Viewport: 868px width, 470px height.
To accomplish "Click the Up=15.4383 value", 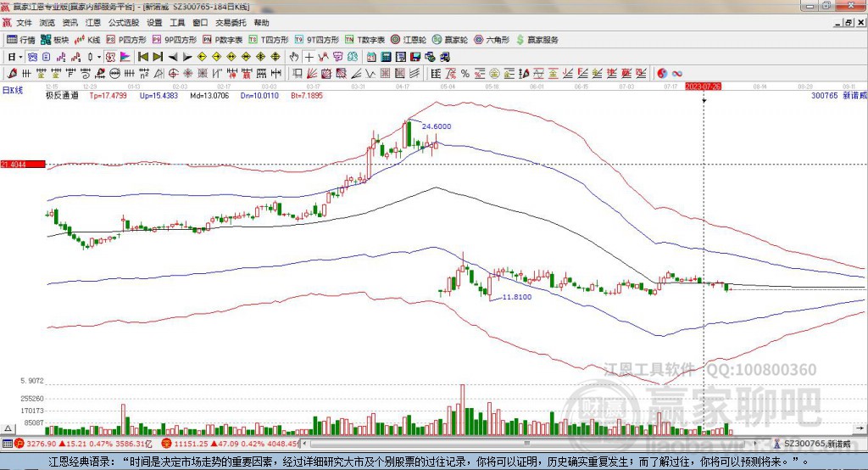I will click(x=159, y=96).
